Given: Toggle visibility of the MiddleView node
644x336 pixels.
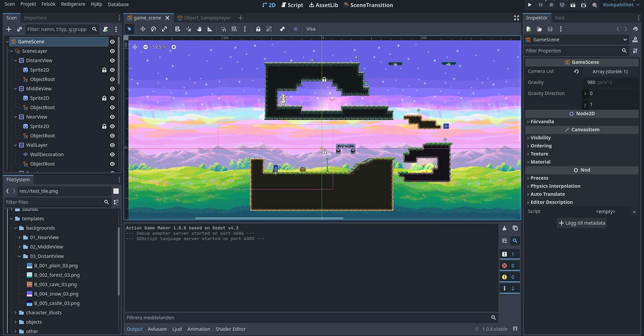Looking at the screenshot, I should (x=112, y=89).
